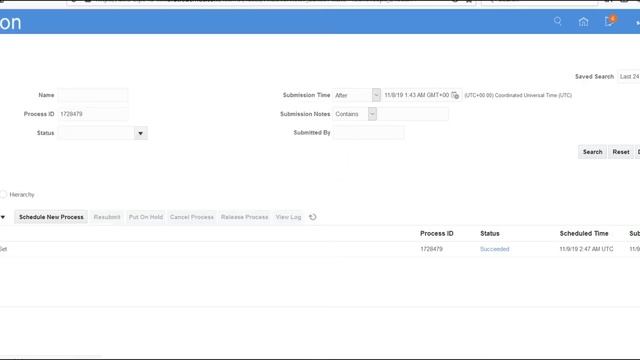This screenshot has height=360, width=640.
Task: Refresh the process list with refresh icon
Action: (313, 217)
